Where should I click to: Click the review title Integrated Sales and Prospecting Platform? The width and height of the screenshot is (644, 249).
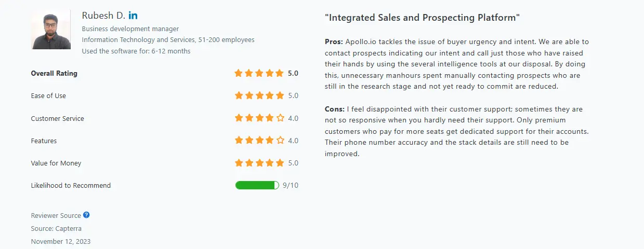coord(422,18)
